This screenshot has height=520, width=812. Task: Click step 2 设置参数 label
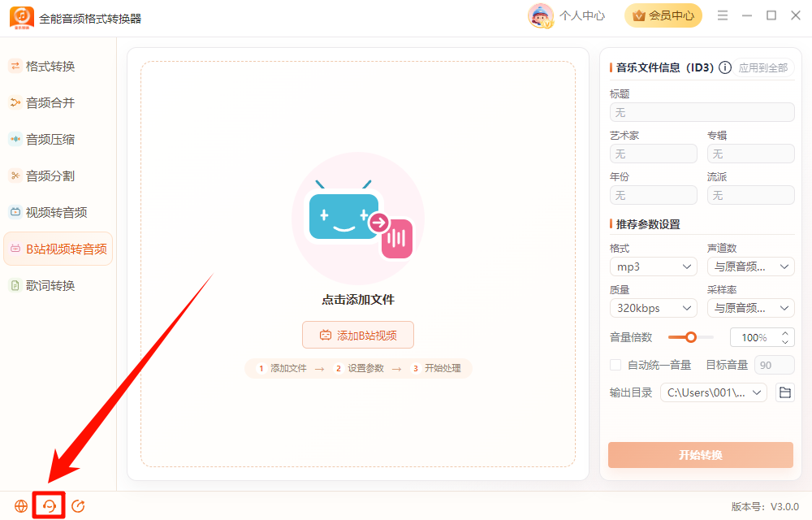coord(365,368)
